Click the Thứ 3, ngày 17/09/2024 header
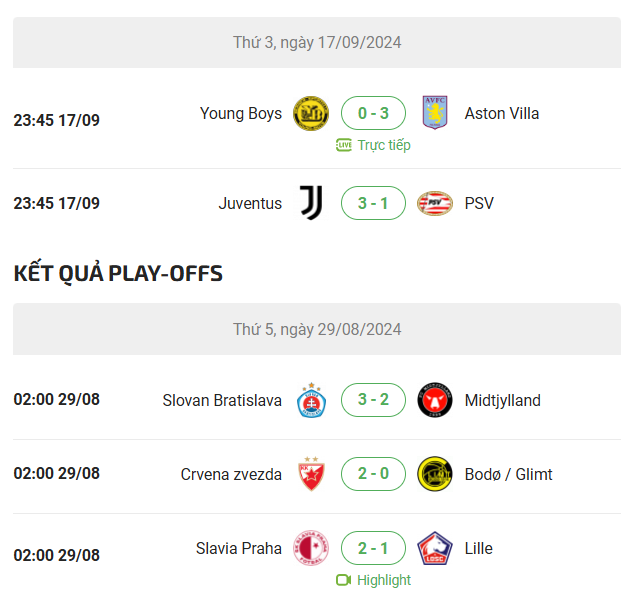This screenshot has width=630, height=601. 317,42
